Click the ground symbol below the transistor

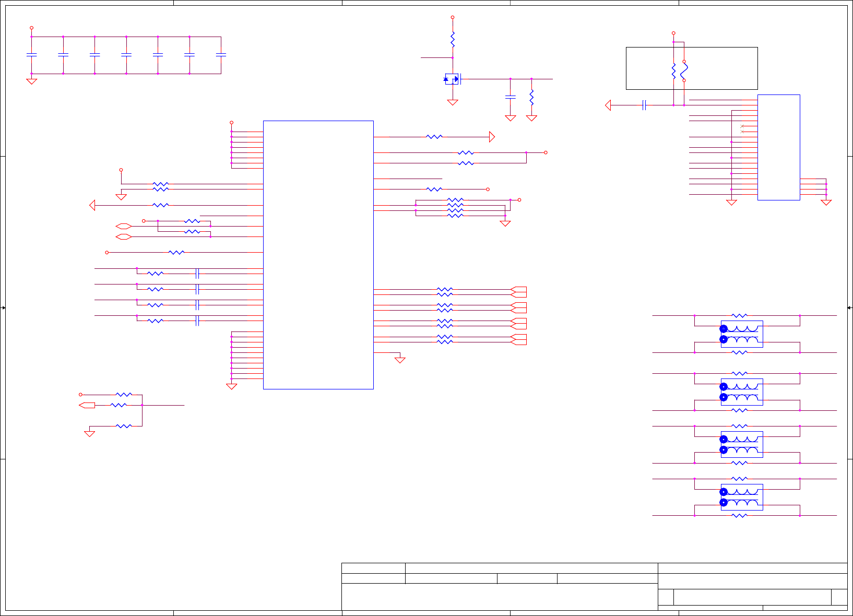point(453,102)
